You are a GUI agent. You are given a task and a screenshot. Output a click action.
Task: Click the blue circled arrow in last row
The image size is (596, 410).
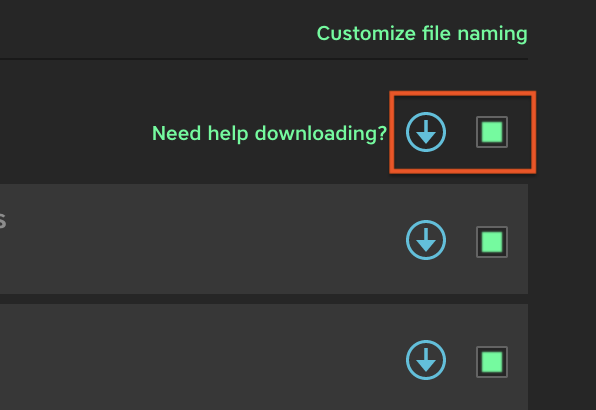426,360
